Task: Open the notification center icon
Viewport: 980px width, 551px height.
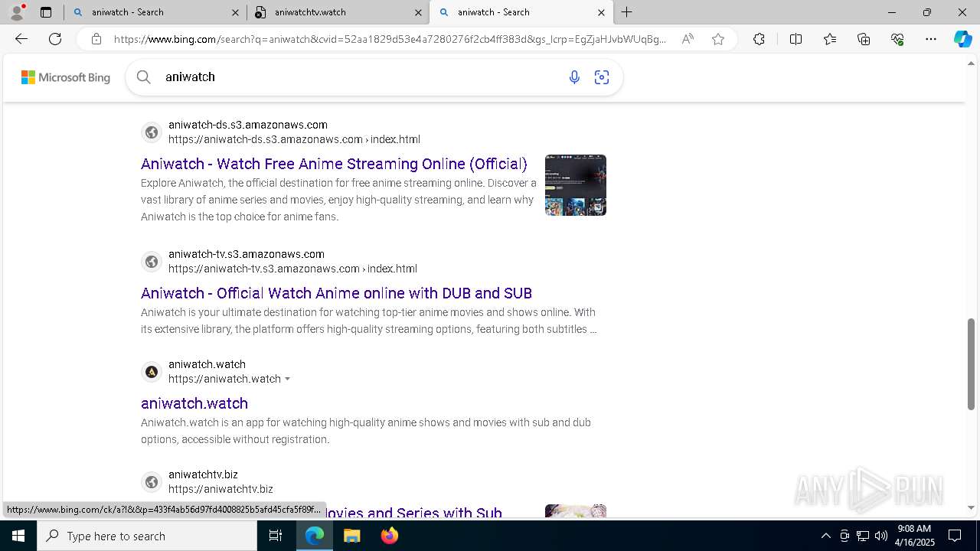Action: coord(955,536)
